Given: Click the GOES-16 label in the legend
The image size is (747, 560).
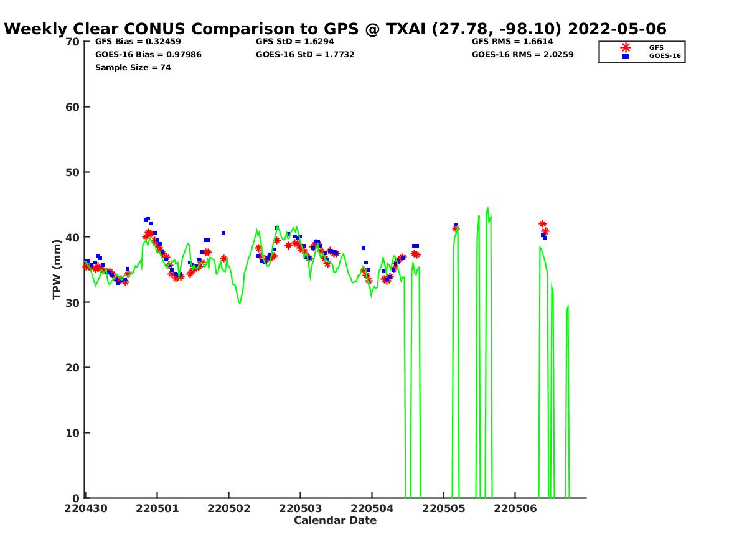Looking at the screenshot, I should tap(665, 56).
